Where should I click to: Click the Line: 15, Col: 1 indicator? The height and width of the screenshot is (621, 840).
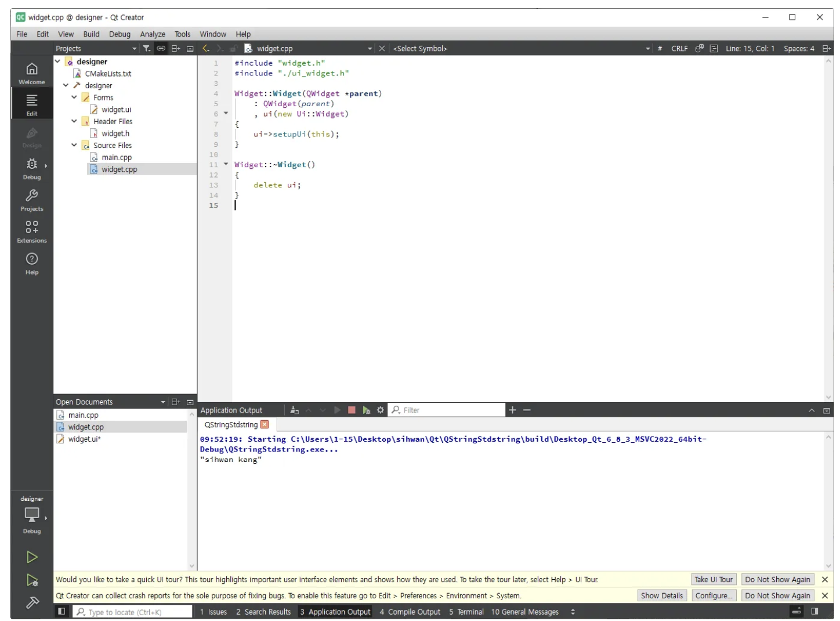[750, 49]
